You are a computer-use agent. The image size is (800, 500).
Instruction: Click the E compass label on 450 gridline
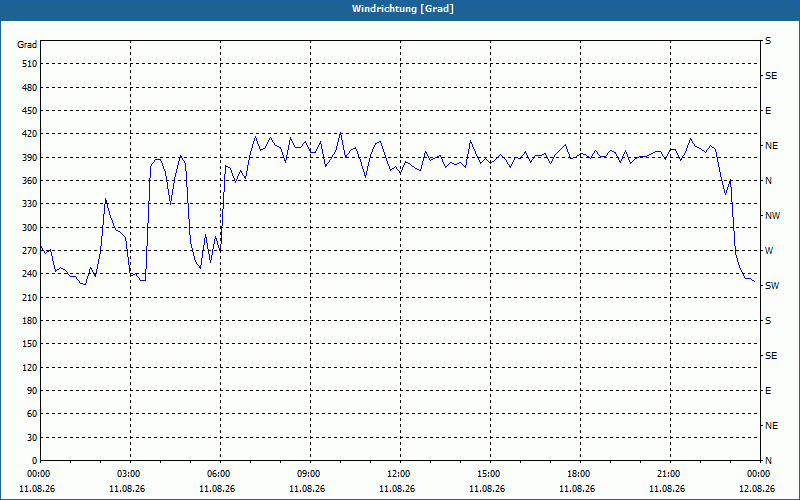click(x=768, y=111)
